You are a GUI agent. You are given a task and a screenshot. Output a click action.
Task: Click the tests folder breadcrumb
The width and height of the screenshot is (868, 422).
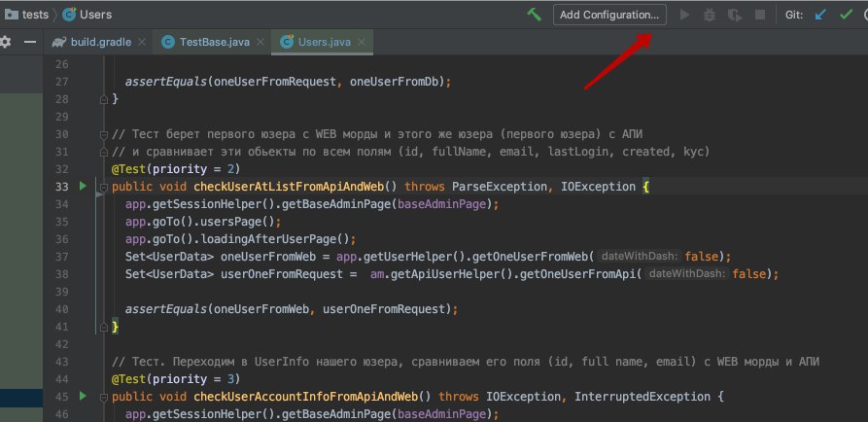pos(26,15)
